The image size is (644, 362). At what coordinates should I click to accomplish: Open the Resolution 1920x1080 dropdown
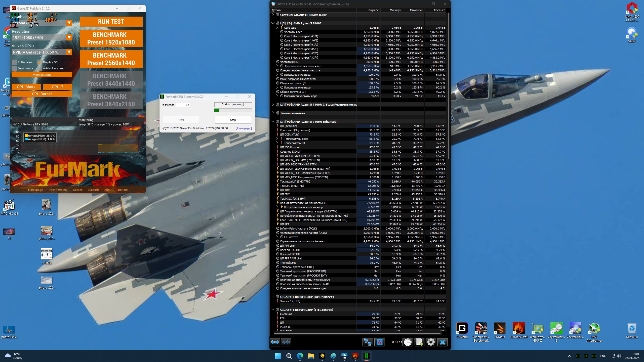point(69,37)
